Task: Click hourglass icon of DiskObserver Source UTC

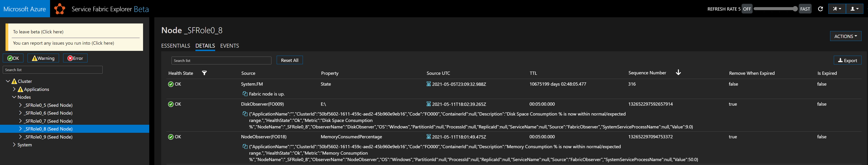Action: (x=429, y=104)
